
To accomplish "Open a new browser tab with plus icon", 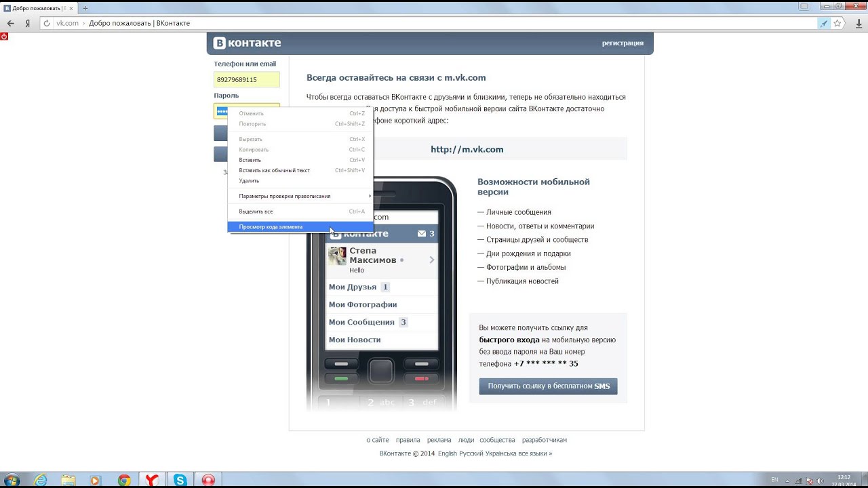I will coord(85,8).
